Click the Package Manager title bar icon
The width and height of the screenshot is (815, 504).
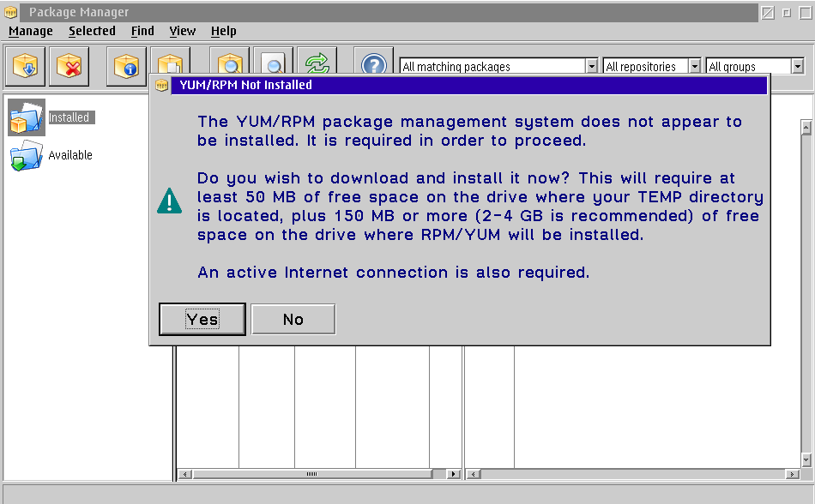[x=10, y=12]
